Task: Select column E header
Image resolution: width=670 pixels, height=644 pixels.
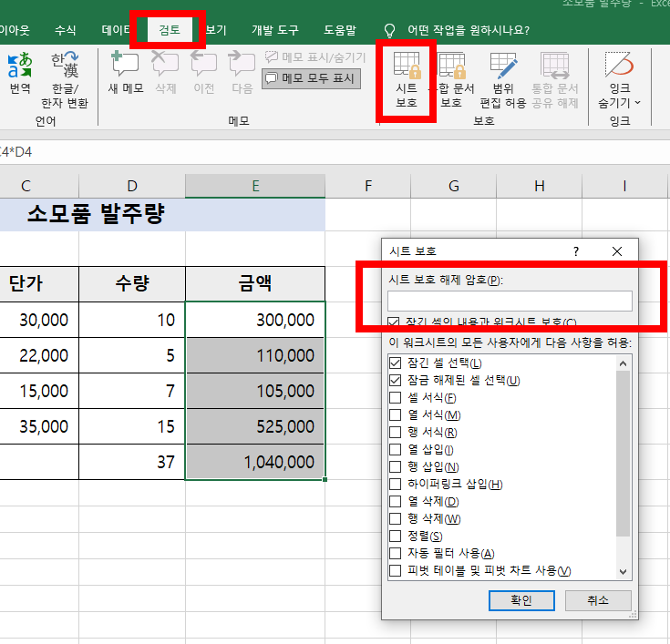Action: pyautogui.click(x=255, y=186)
